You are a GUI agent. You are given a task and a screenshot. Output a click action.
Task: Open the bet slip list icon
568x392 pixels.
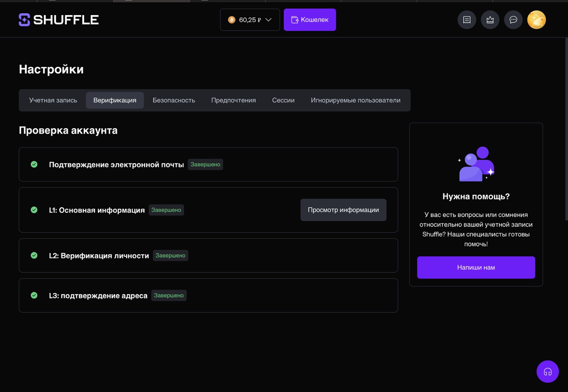[467, 20]
